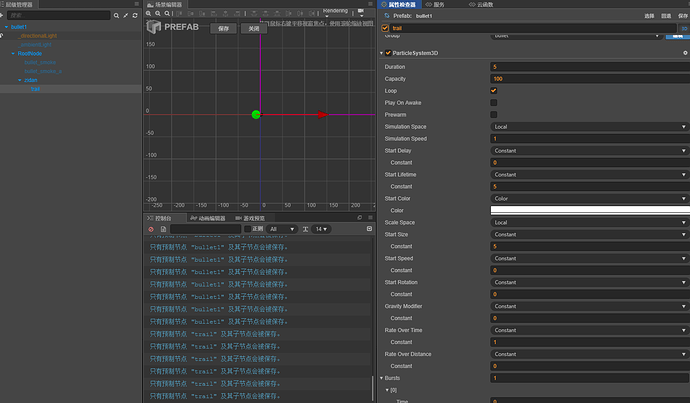Open the Start Lifetime mode dropdown
The height and width of the screenshot is (403, 690).
pos(589,175)
